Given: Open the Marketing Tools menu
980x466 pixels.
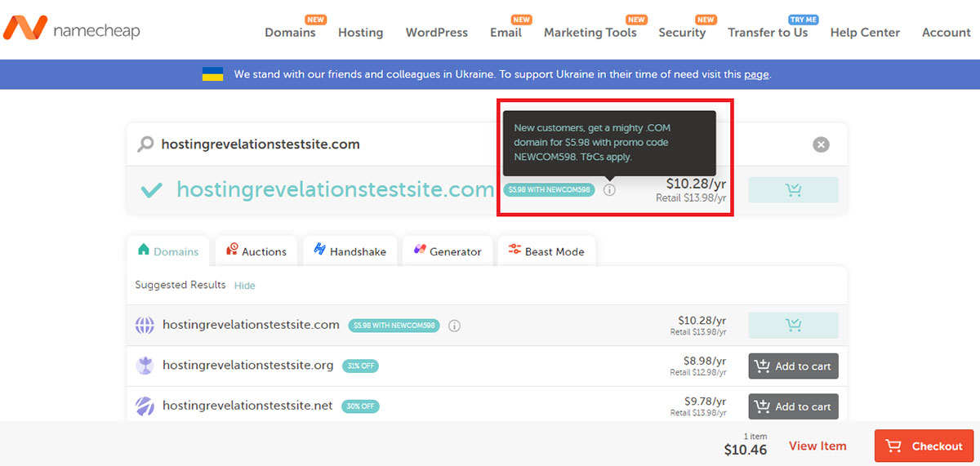Looking at the screenshot, I should pyautogui.click(x=590, y=33).
